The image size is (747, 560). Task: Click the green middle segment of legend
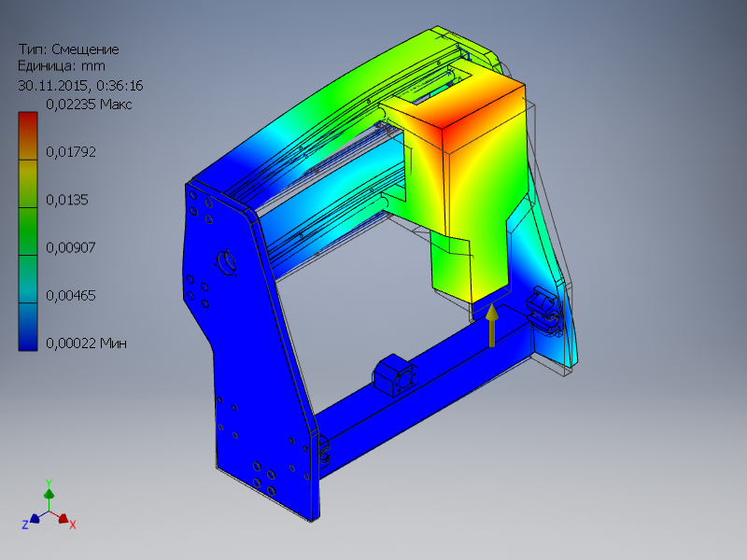(28, 231)
